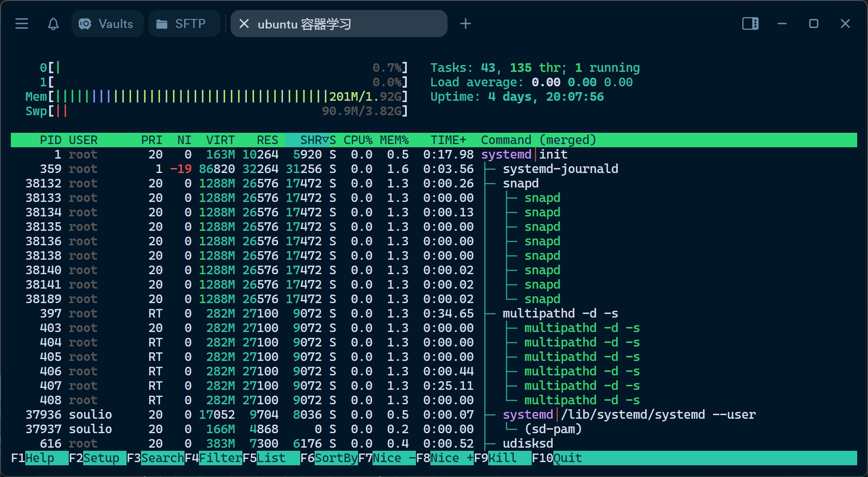Select the udisksd process row
The width and height of the screenshot is (868, 477).
point(434,444)
